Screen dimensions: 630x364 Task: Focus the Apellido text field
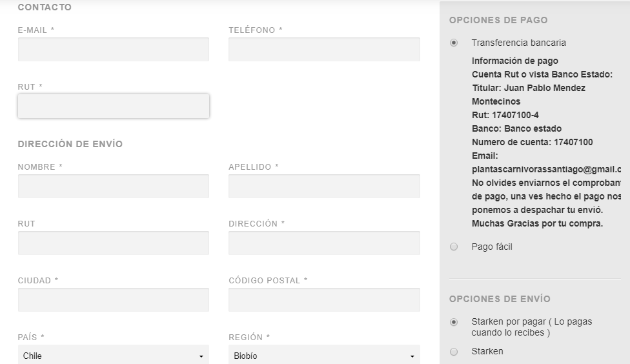pyautogui.click(x=324, y=186)
